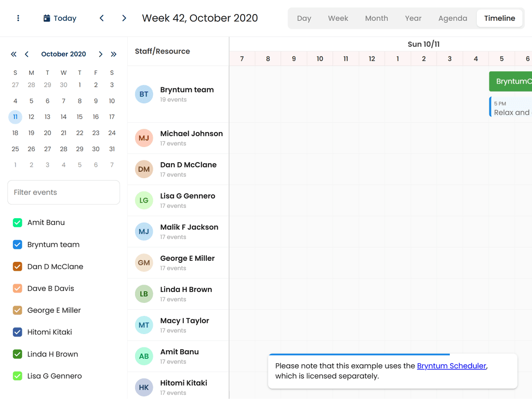
Task: Skip ahead a year with double right chevron
Action: pos(114,54)
